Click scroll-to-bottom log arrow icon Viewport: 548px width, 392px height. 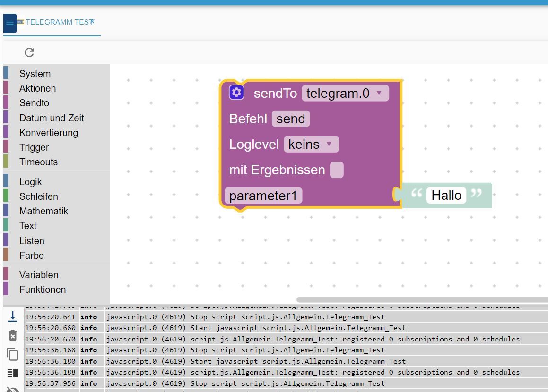tap(13, 316)
